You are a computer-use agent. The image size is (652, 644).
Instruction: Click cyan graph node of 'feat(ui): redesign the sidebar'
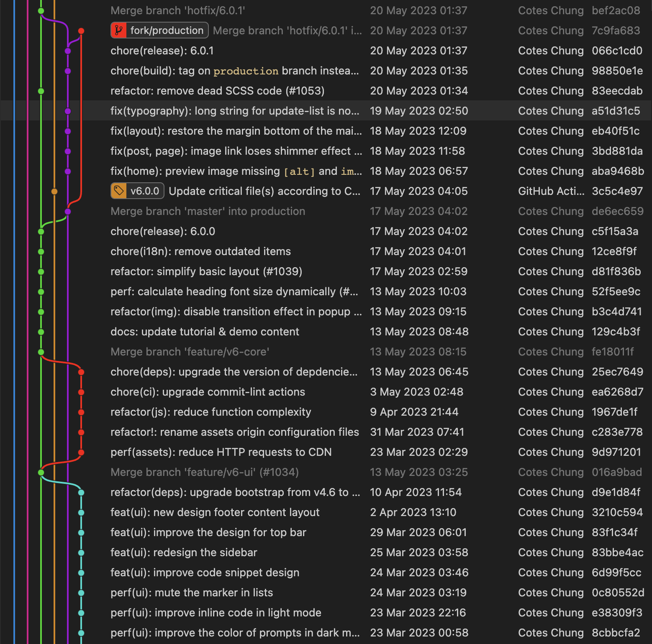(x=81, y=553)
